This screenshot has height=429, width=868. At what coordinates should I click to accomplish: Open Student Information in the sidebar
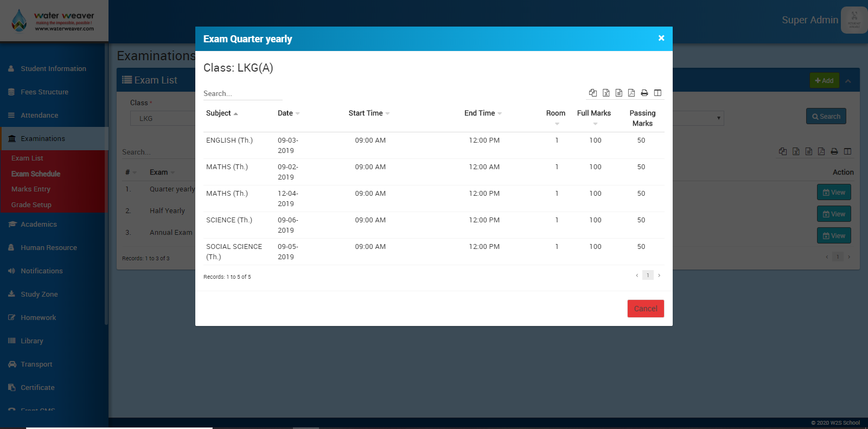point(53,69)
